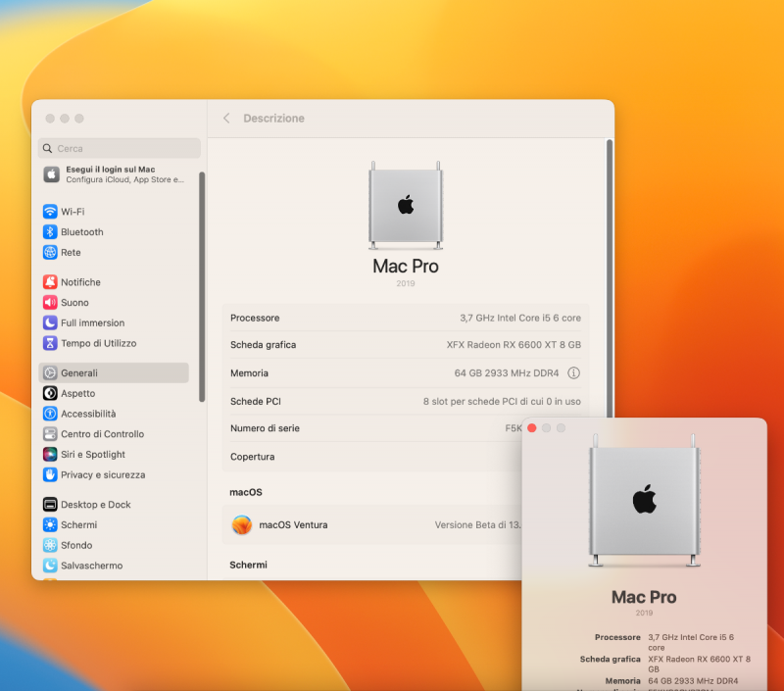
Task: Open Schermi display icon
Action: [50, 525]
